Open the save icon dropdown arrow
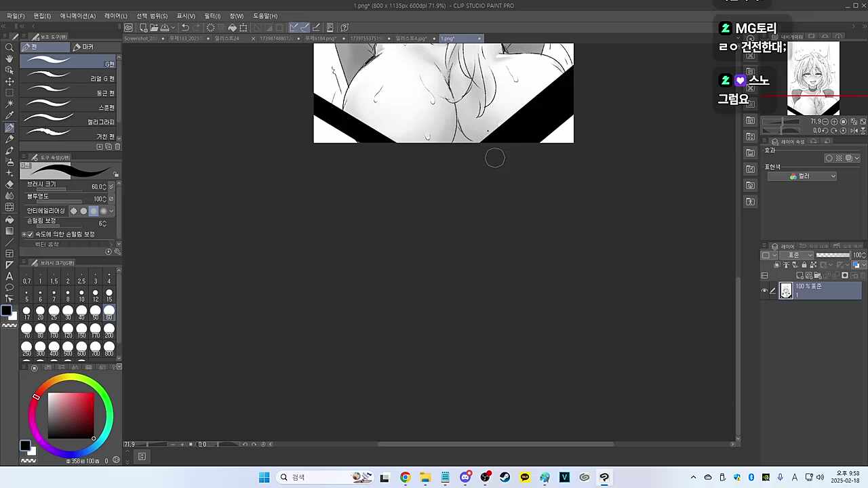868x488 pixels. coord(174,28)
